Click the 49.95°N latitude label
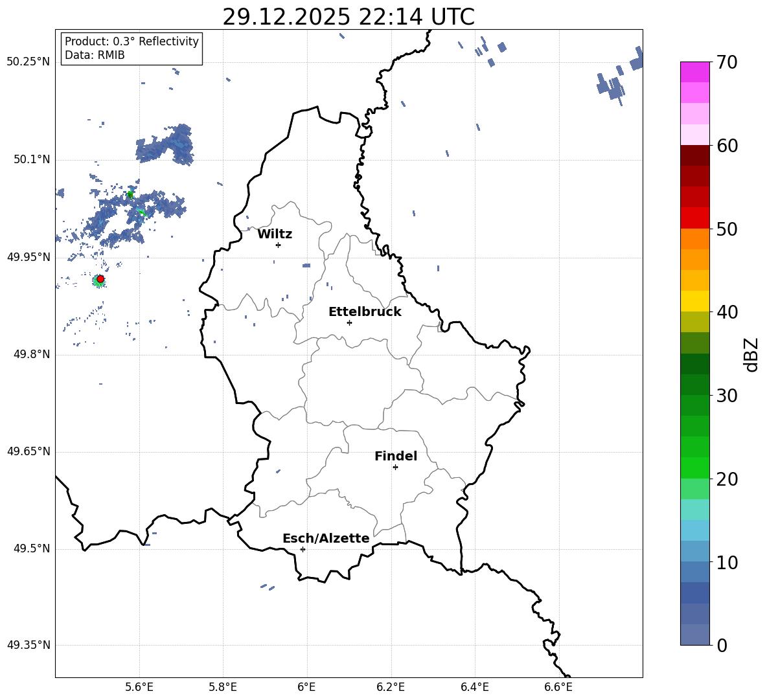 (29, 257)
